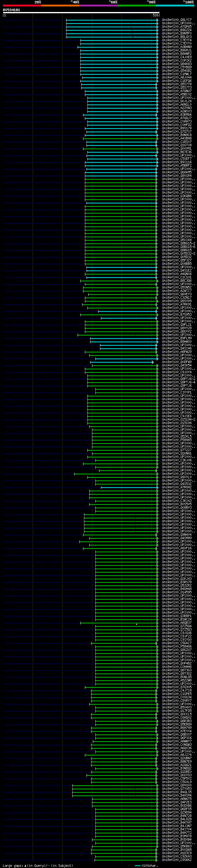Select hit label UniRef100_C8VRY7

click(177, 701)
